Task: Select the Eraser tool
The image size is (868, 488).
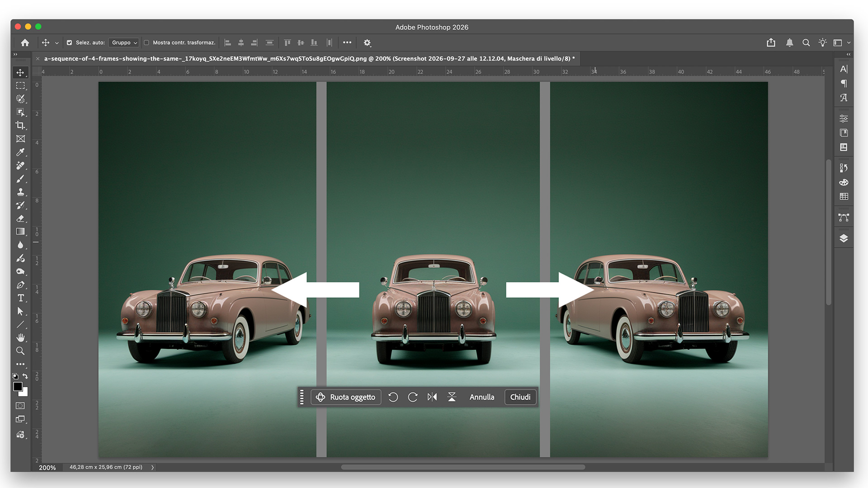Action: click(x=20, y=218)
